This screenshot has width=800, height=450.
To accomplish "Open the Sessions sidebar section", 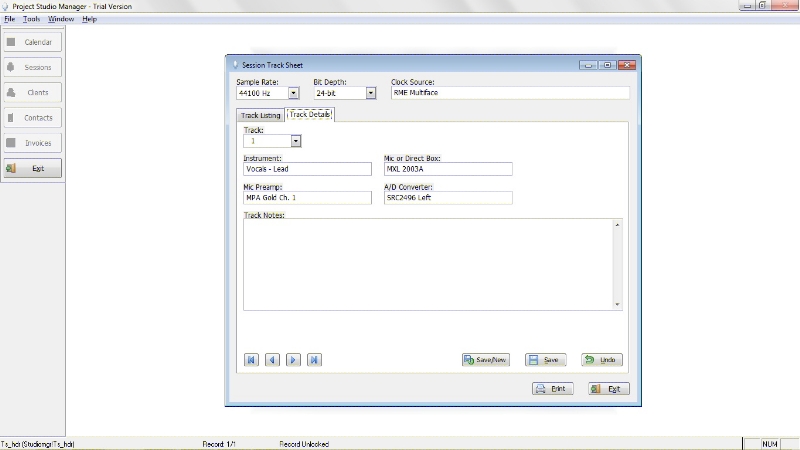I will coord(33,67).
